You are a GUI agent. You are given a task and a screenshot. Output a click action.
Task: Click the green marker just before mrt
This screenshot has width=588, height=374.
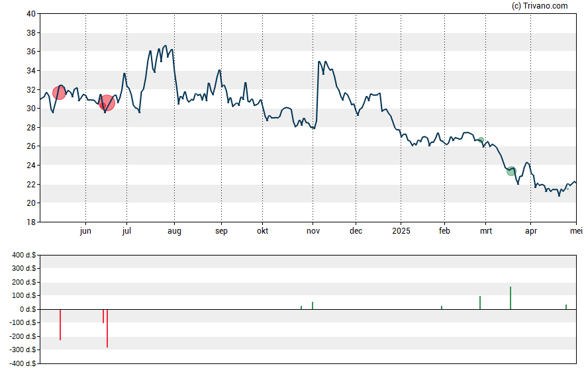(481, 140)
